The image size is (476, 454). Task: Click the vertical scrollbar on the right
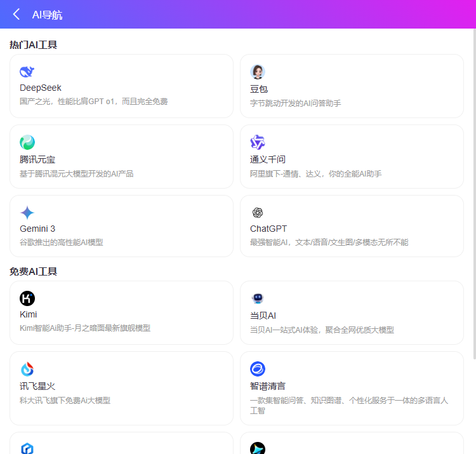click(474, 194)
